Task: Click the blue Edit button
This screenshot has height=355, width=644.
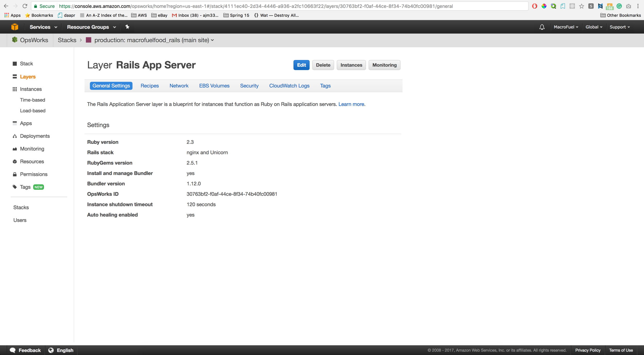Action: pyautogui.click(x=301, y=65)
